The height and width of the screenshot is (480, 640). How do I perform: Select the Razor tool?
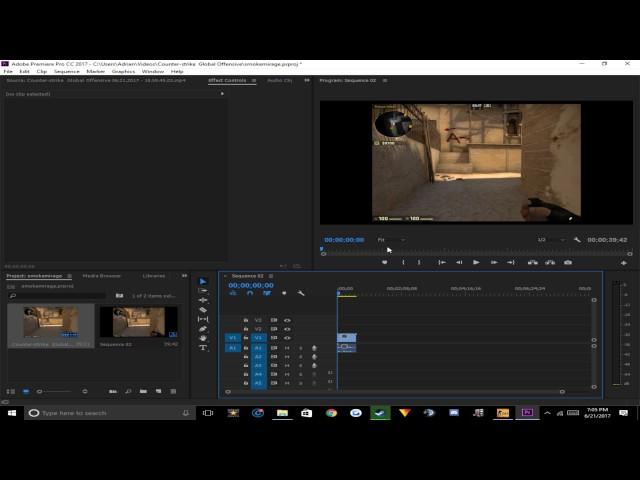pos(203,310)
